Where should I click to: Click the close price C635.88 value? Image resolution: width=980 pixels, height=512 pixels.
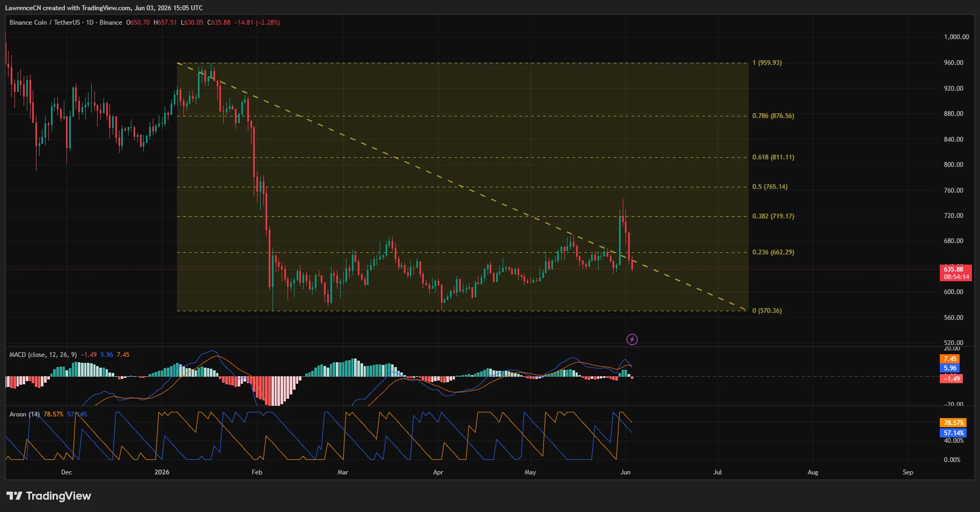click(219, 23)
